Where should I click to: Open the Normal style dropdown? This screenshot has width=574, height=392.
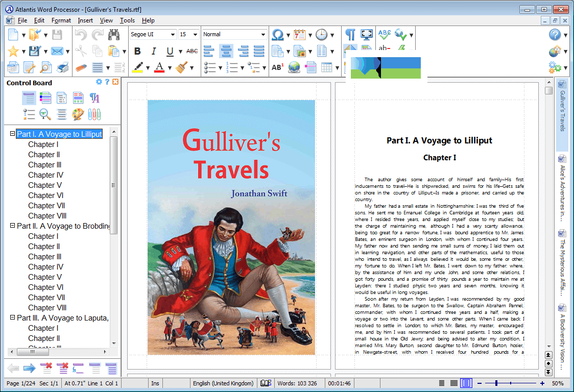click(x=263, y=34)
